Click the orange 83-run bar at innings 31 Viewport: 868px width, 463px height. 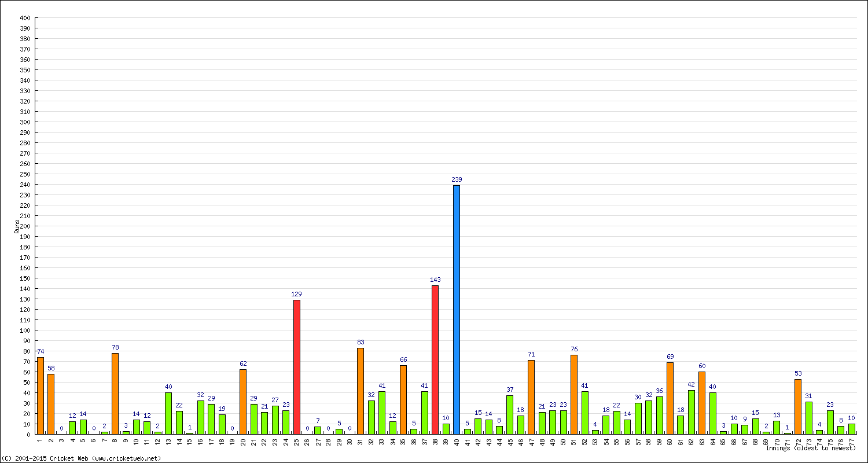coord(361,391)
